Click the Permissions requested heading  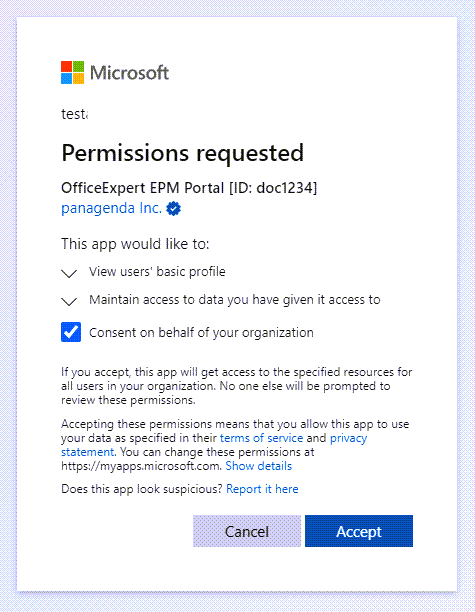[x=182, y=153]
